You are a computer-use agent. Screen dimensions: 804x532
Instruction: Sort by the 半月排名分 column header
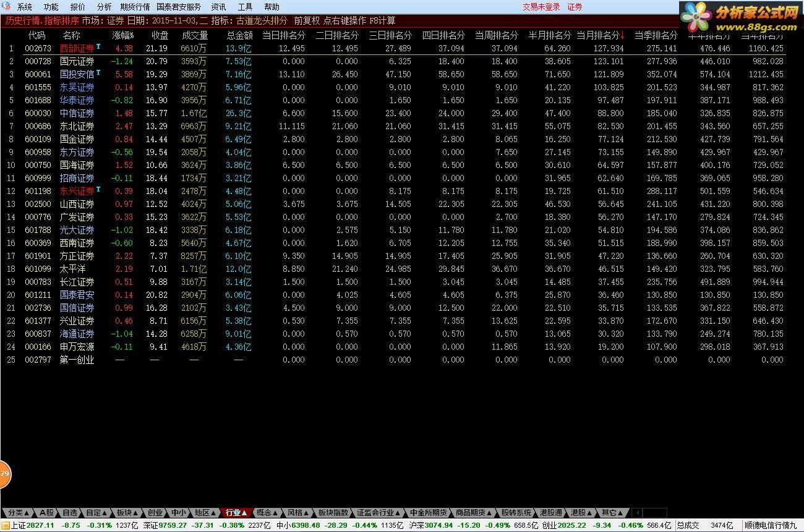(550, 35)
